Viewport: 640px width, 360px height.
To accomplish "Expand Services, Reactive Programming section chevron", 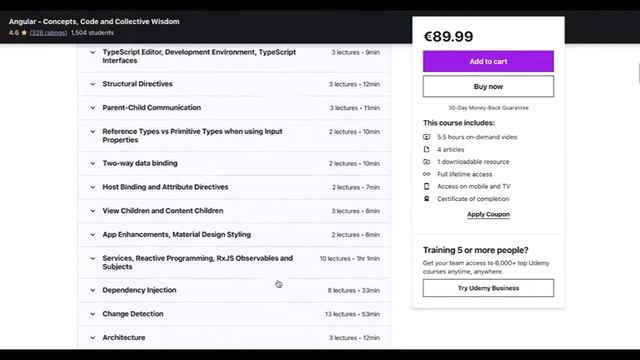I will coord(93,259).
